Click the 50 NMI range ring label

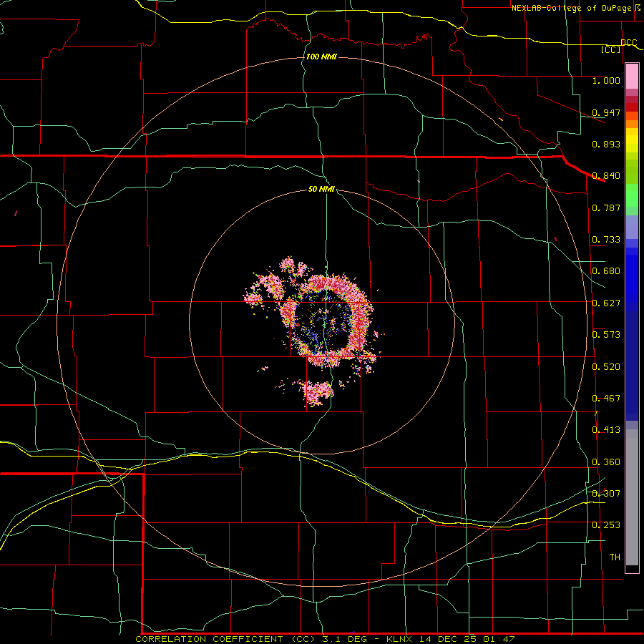click(x=321, y=189)
